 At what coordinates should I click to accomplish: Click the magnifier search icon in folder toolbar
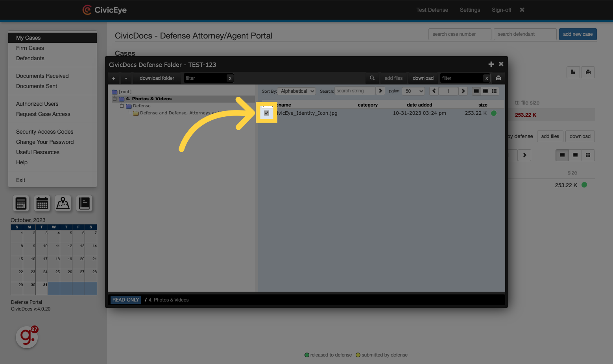click(372, 78)
